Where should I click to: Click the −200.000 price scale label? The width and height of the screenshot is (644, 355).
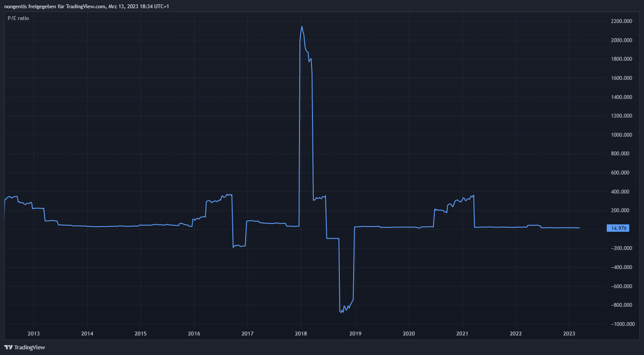click(621, 248)
